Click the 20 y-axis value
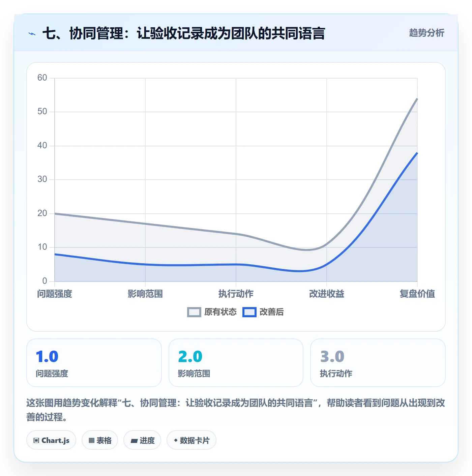The image size is (472, 476). point(42,213)
